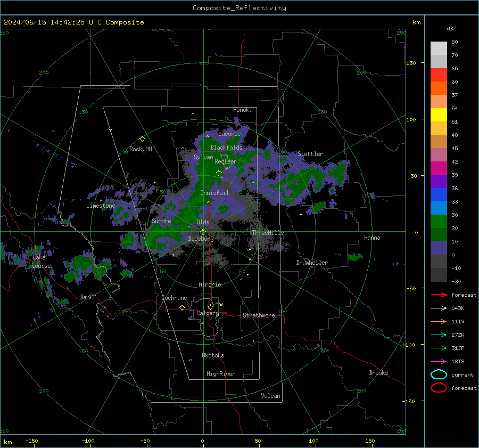The height and width of the screenshot is (448, 479).
Task: Click the Cochrane town label
Action: [174, 298]
